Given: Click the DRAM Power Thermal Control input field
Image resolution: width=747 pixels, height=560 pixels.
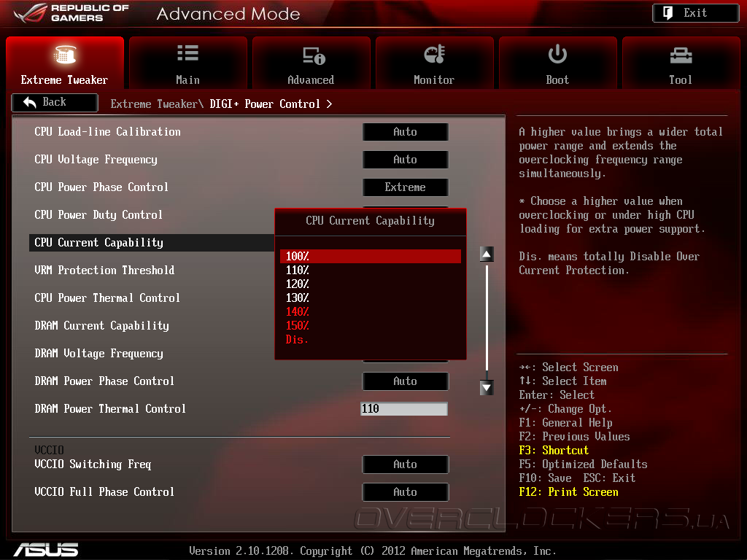Looking at the screenshot, I should 404,408.
